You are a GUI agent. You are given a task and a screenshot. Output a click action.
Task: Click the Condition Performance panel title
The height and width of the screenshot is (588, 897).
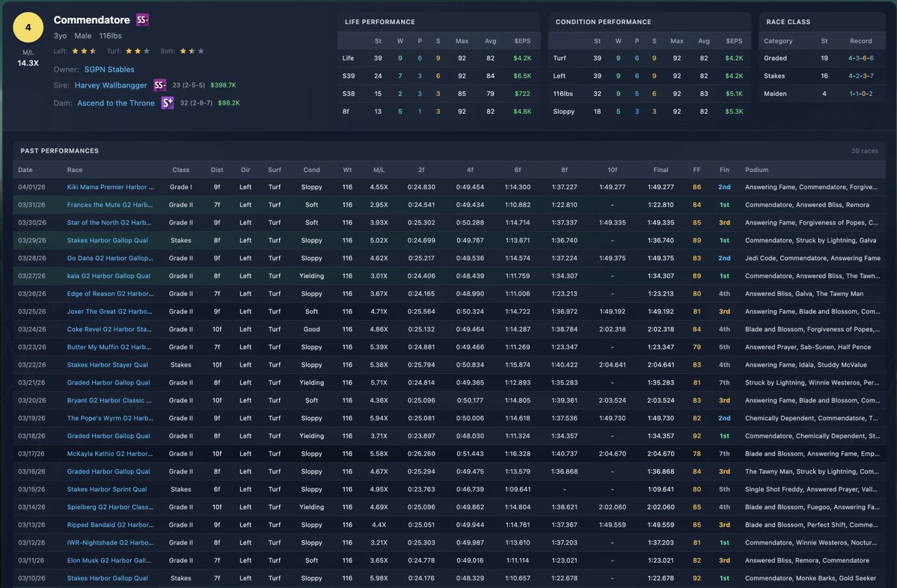click(604, 22)
